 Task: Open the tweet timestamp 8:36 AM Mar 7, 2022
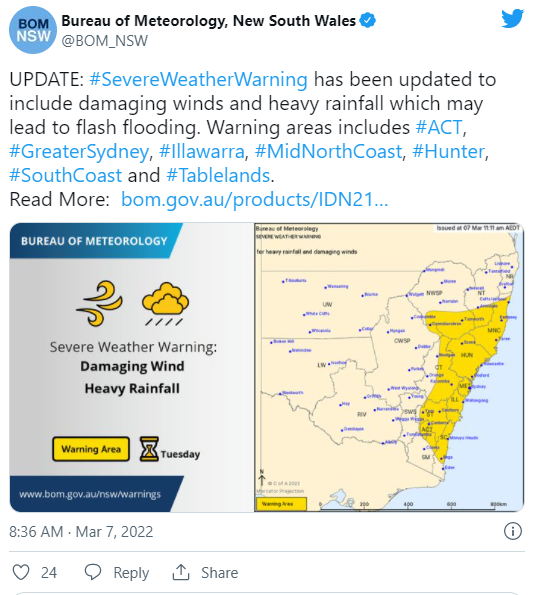click(81, 531)
